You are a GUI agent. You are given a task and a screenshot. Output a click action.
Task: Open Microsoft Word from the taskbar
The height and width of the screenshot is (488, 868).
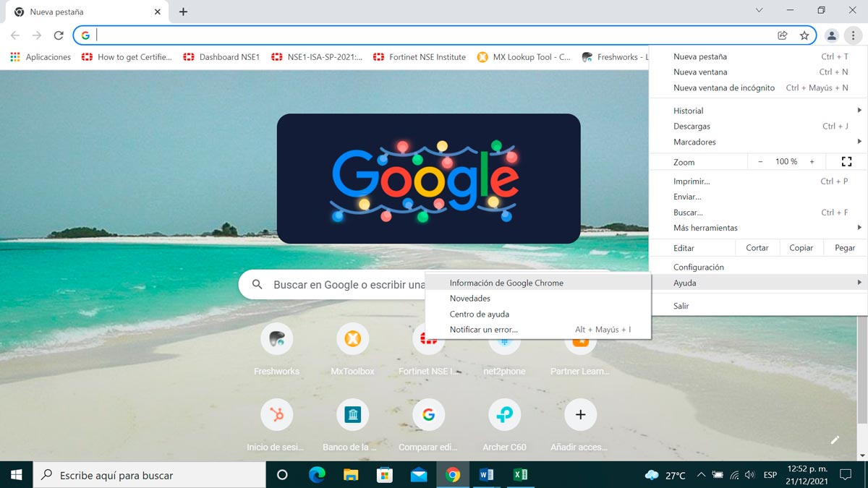click(x=486, y=475)
